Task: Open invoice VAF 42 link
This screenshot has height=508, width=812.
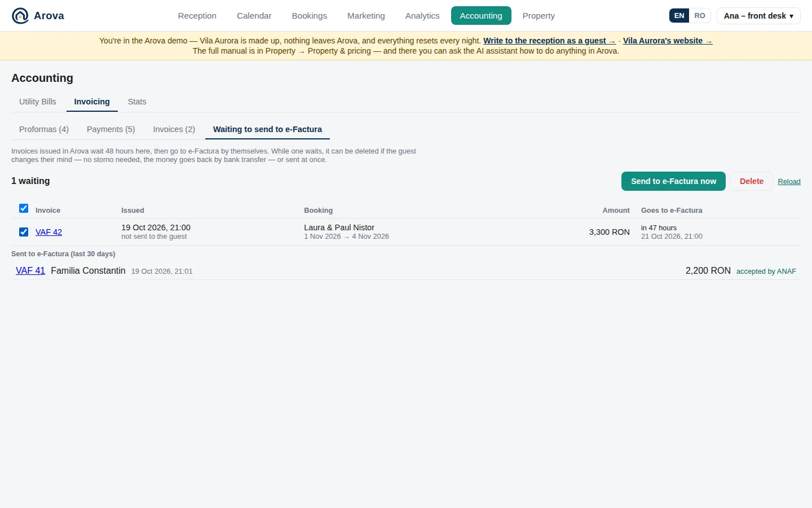Action: (48, 232)
